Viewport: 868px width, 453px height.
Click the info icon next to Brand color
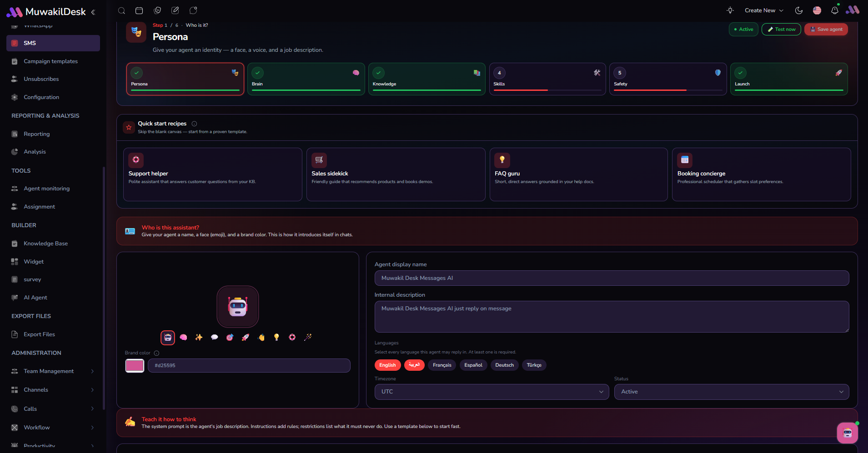pyautogui.click(x=156, y=353)
